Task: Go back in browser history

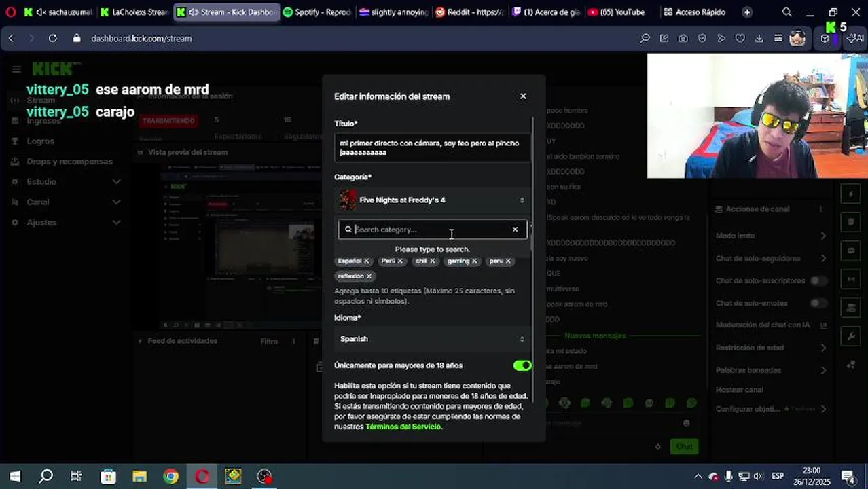Action: click(11, 39)
